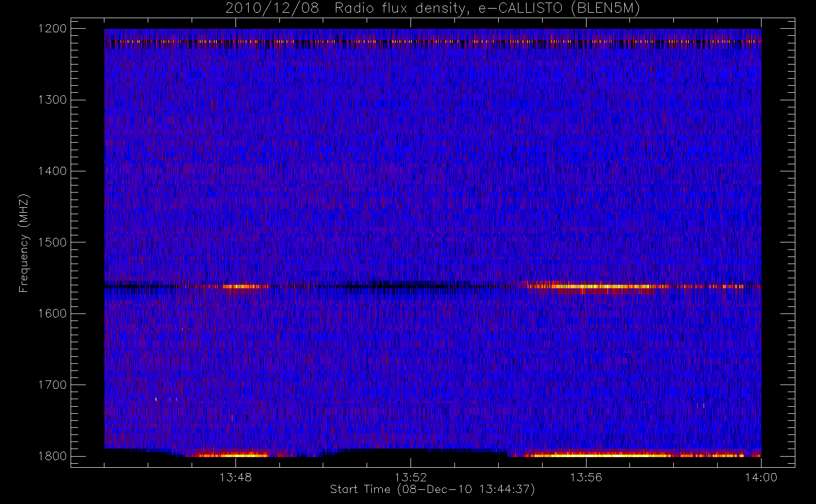Click the 1200 frequency tick label
The image size is (816, 504).
coord(52,29)
